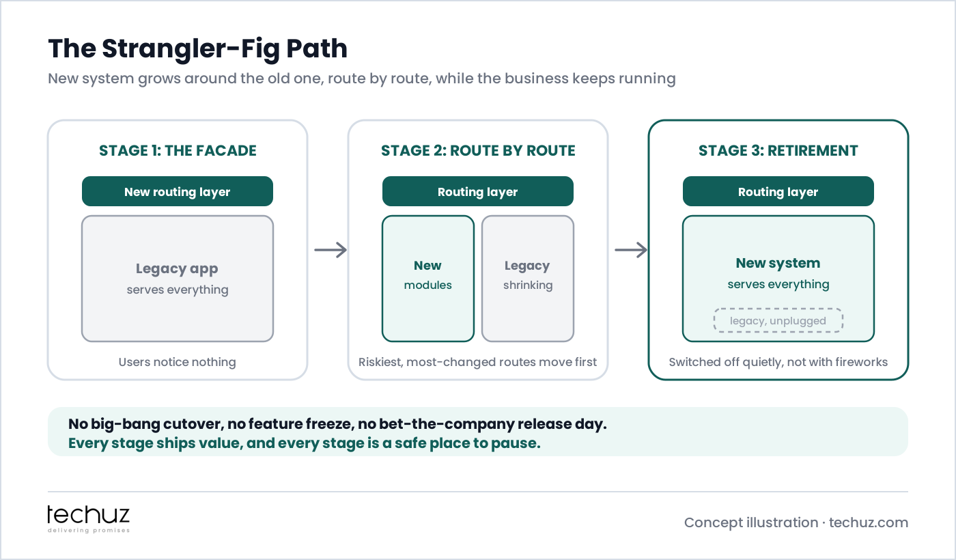Click the subtitle beginning "New system grows"

362,79
